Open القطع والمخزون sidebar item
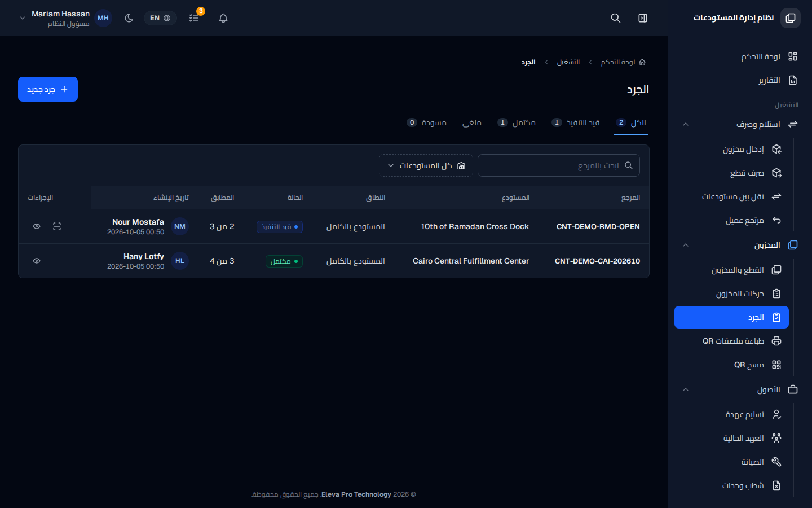The image size is (812, 508). pyautogui.click(x=731, y=270)
